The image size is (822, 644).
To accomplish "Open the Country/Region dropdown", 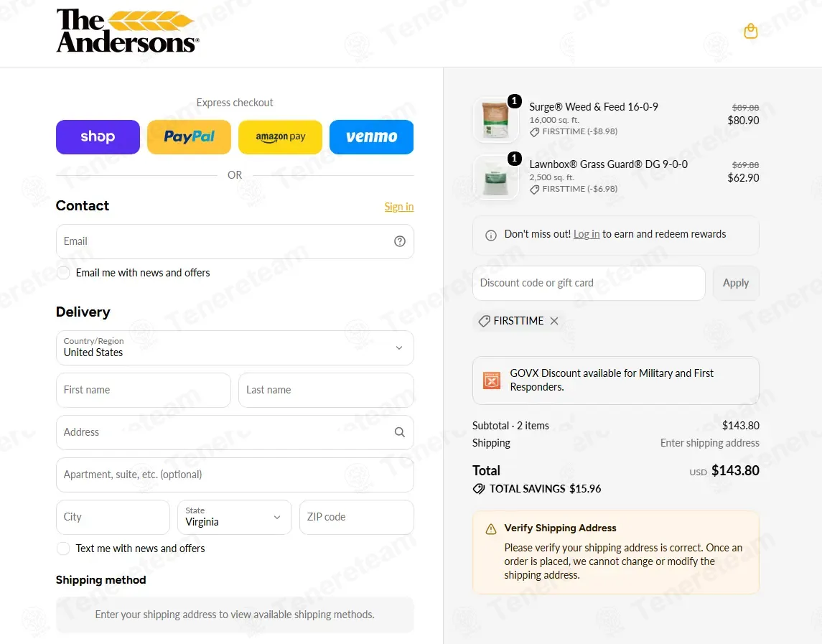I will click(235, 347).
